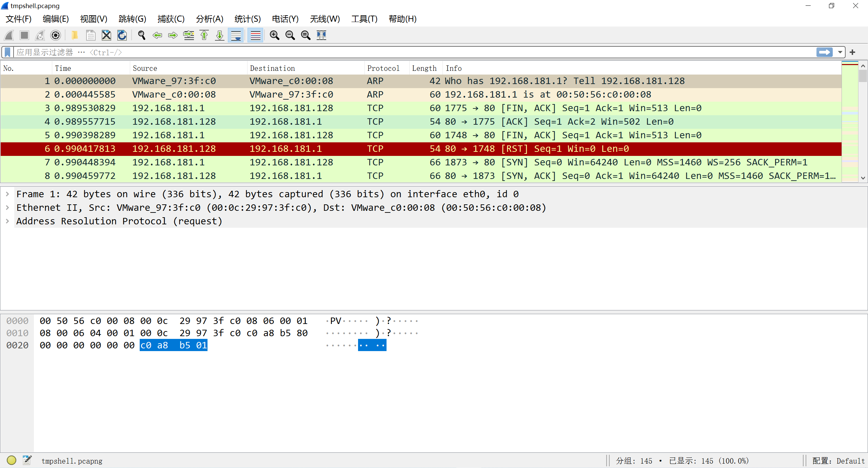
Task: Open the 统计(S) menu
Action: (247, 19)
